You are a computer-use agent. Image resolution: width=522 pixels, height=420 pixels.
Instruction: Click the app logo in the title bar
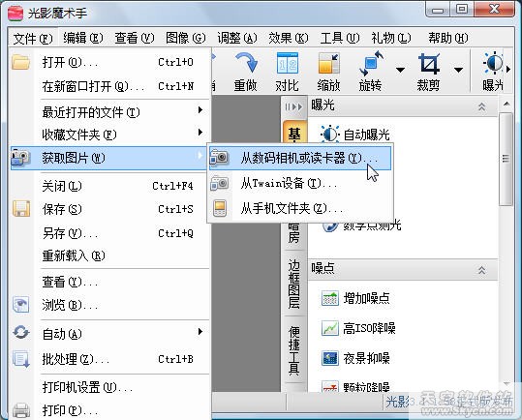pyautogui.click(x=15, y=14)
